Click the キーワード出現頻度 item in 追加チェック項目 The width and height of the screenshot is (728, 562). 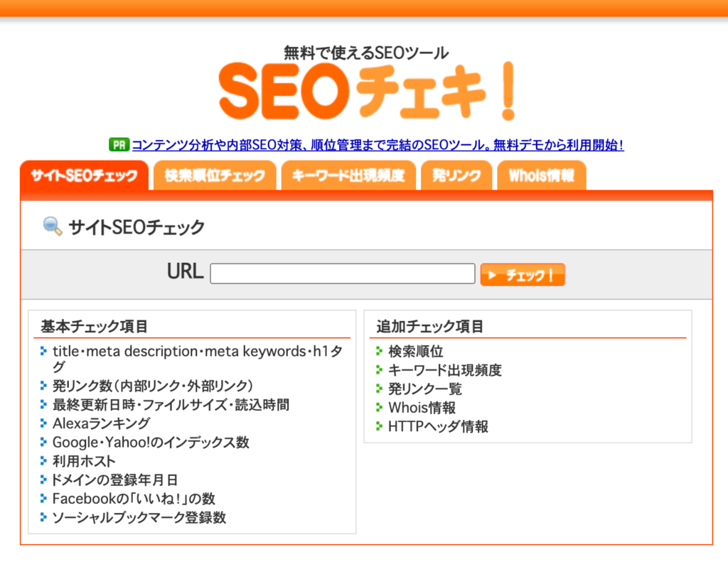(x=445, y=370)
